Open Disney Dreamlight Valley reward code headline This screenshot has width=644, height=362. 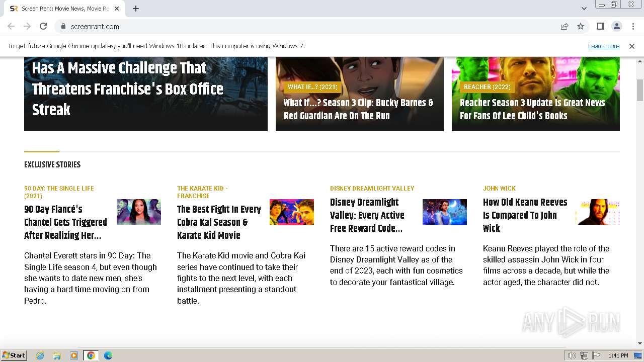(x=367, y=215)
